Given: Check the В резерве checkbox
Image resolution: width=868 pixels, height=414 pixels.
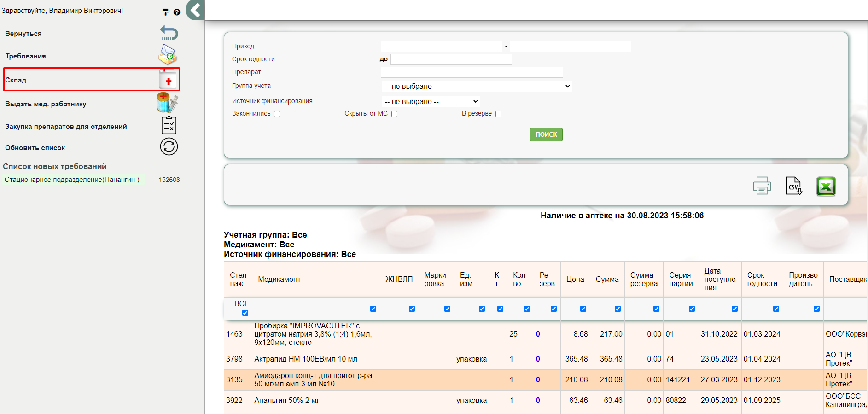Looking at the screenshot, I should tap(498, 114).
